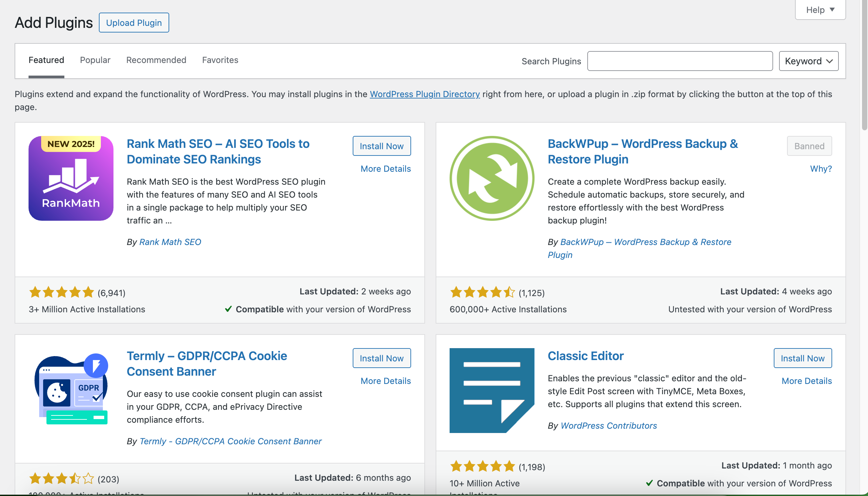Install the Classic Editor plugin
The height and width of the screenshot is (496, 868).
pos(802,358)
